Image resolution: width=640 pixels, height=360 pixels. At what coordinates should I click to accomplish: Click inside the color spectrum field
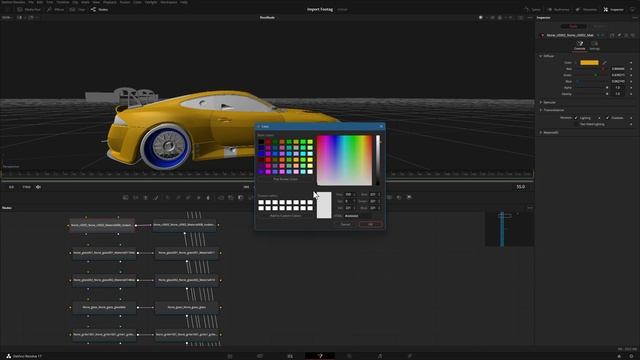click(x=344, y=160)
